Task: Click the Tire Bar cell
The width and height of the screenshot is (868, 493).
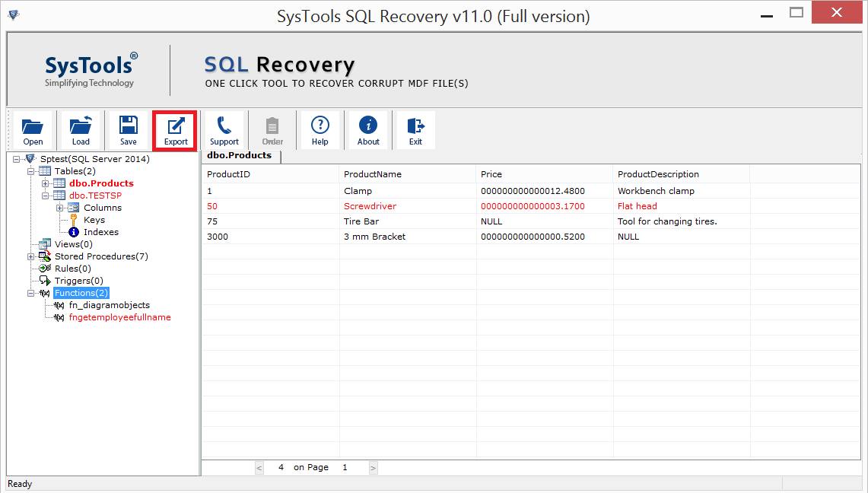Action: [407, 221]
